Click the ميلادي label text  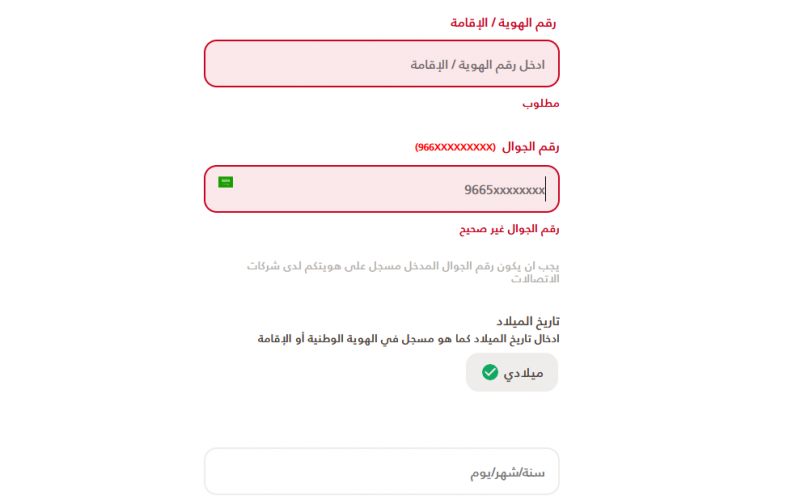523,373
